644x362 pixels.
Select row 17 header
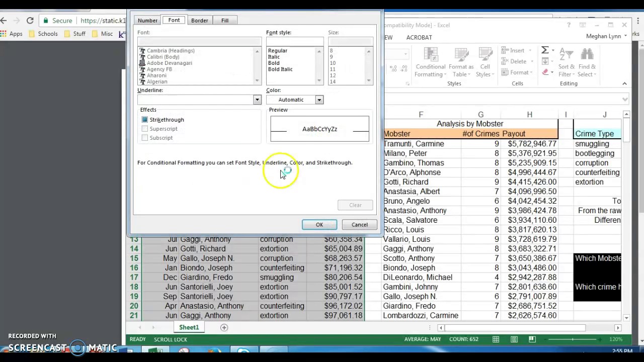pyautogui.click(x=134, y=278)
